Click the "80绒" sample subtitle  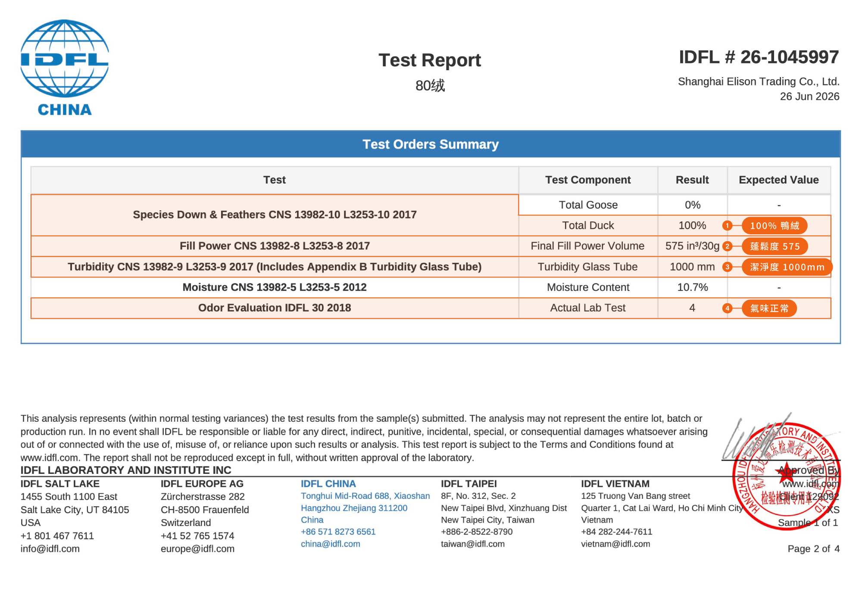[x=430, y=85]
